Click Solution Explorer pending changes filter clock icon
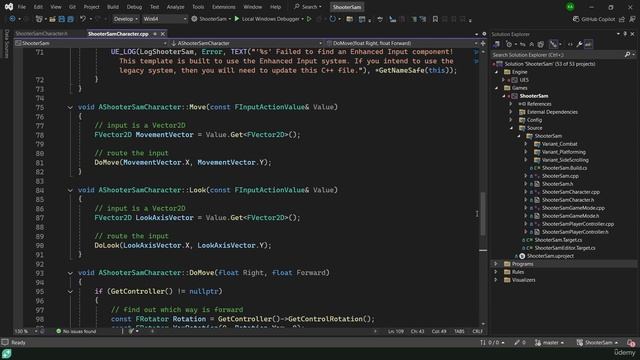This screenshot has height=360, width=640. (509, 44)
